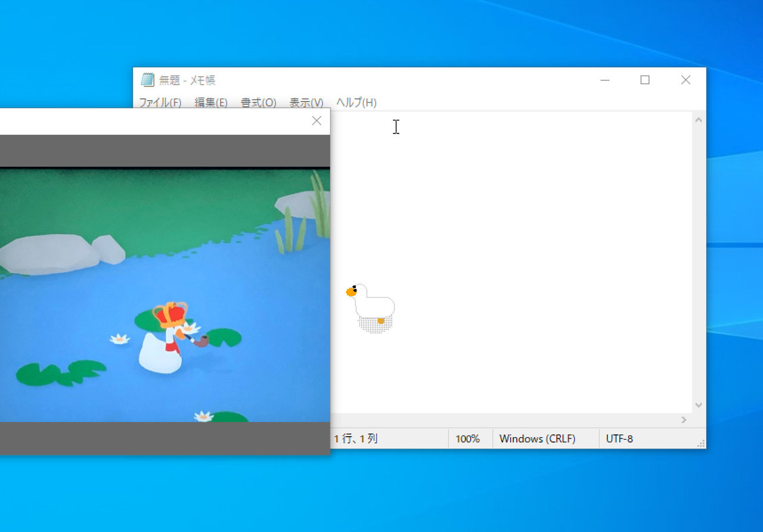Click inside the Notepad text editing area
Screen dimensions: 763x532
(513, 262)
